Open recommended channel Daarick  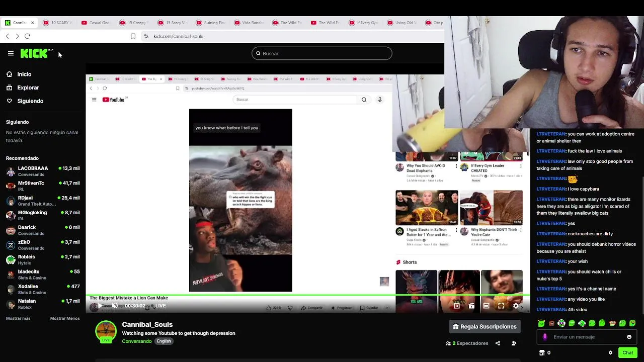43,230
